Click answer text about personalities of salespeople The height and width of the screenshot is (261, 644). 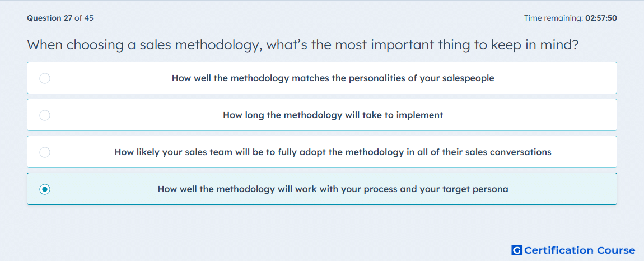(x=333, y=78)
